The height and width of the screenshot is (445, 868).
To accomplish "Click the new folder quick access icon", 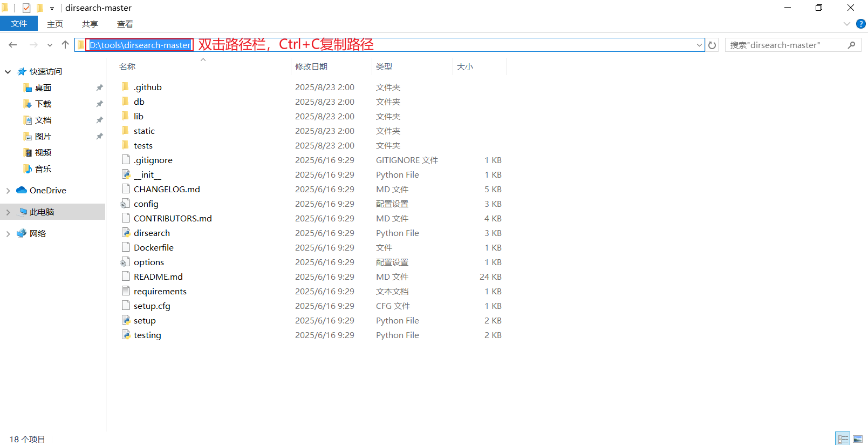I will click(39, 8).
